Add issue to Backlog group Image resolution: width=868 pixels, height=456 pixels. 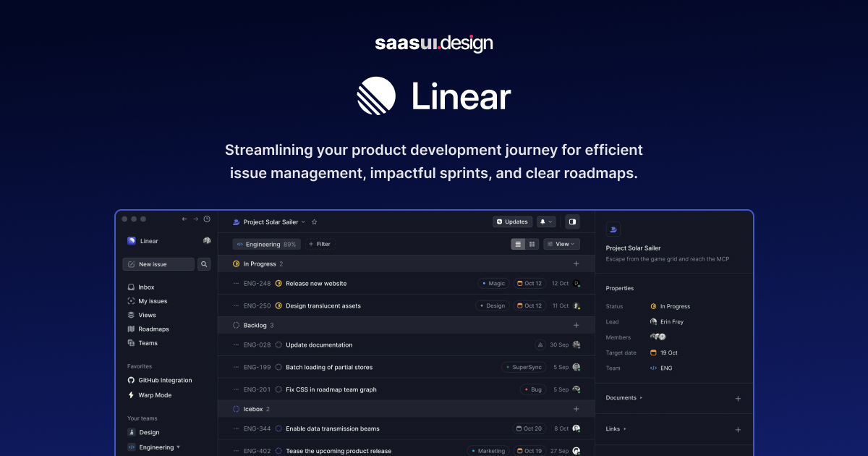pyautogui.click(x=576, y=326)
